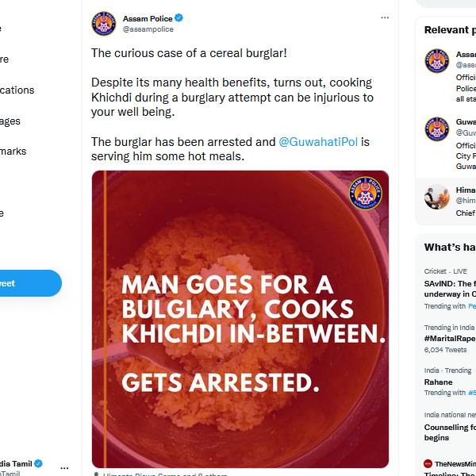Click the verified badge next to India Tamil
476x476 pixels.
pyautogui.click(x=38, y=463)
